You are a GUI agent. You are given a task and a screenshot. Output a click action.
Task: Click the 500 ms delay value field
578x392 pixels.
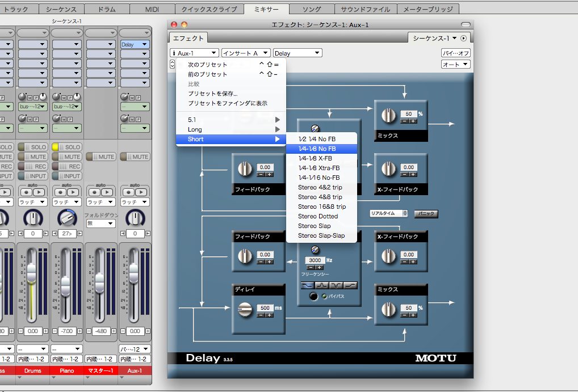pos(265,308)
